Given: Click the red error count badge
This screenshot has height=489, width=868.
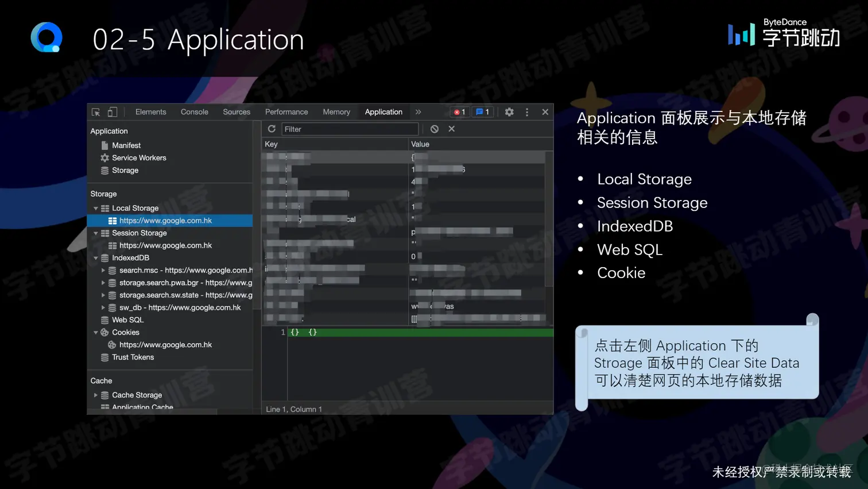Looking at the screenshot, I should coord(459,112).
